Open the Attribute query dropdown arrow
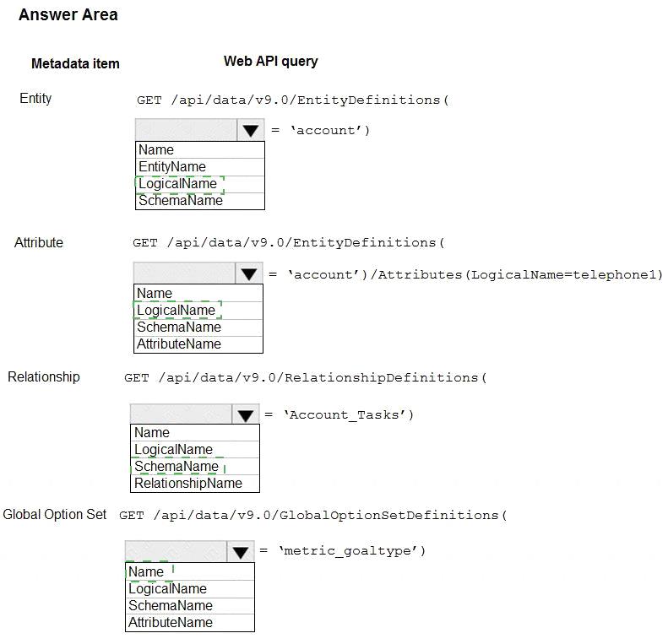 pos(249,273)
